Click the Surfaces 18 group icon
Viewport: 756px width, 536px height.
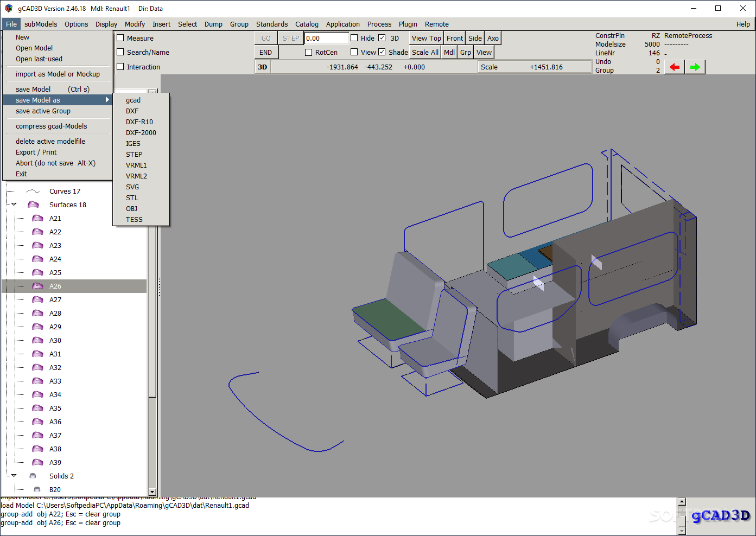pos(33,205)
